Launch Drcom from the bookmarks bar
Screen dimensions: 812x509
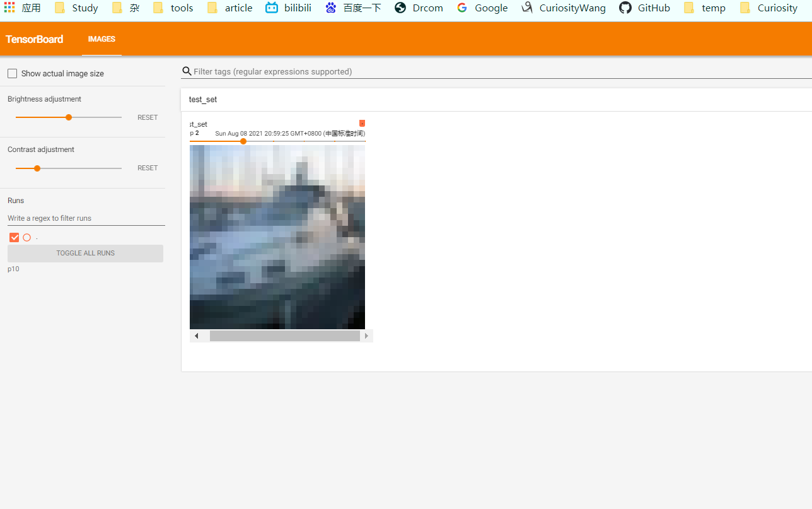pos(418,8)
